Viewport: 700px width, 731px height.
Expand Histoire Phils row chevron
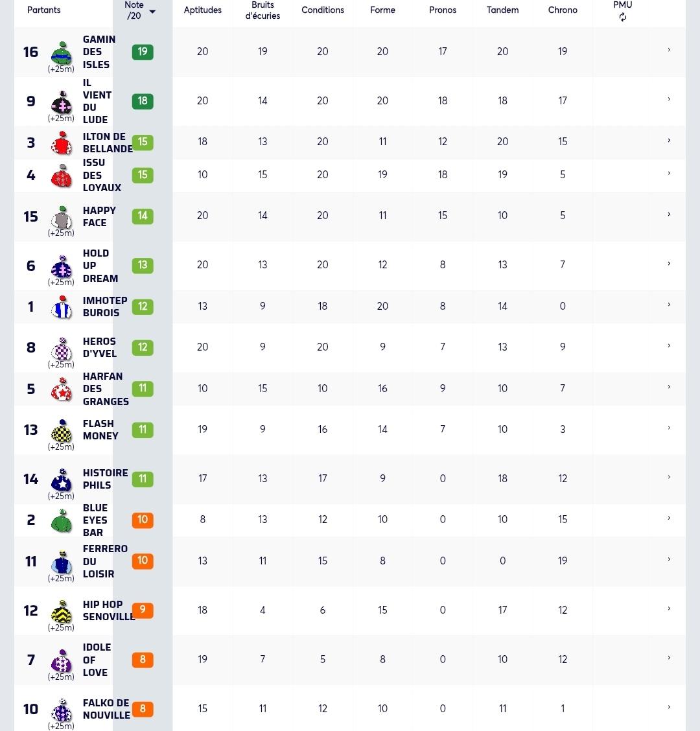669,478
